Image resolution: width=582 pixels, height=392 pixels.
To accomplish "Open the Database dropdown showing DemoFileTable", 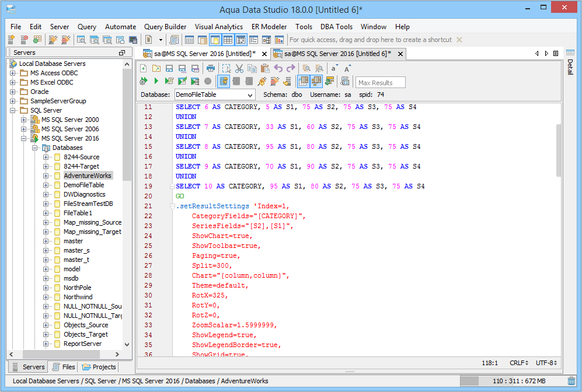I will pyautogui.click(x=215, y=94).
